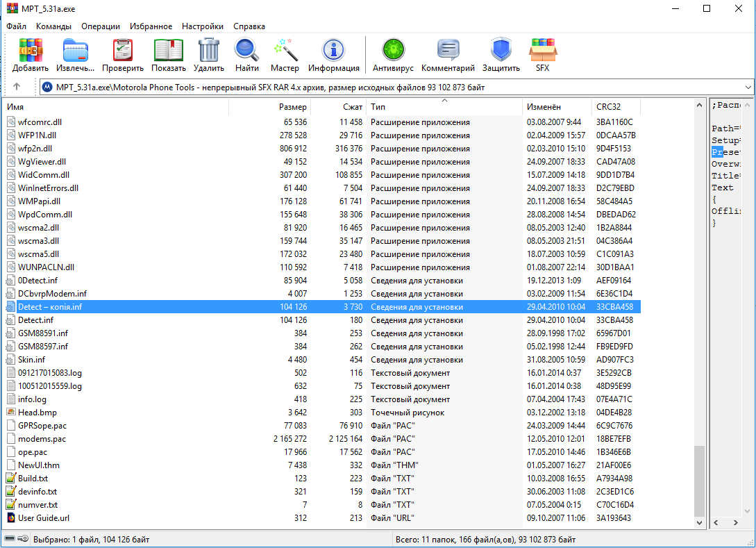Click the Найти magnifier icon
The height and width of the screenshot is (548, 756).
(247, 50)
